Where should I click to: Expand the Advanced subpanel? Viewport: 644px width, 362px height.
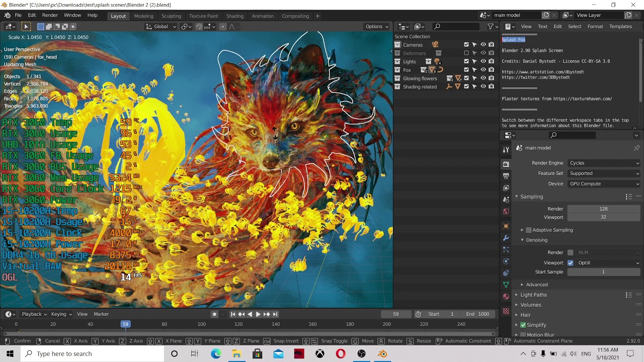click(x=522, y=285)
